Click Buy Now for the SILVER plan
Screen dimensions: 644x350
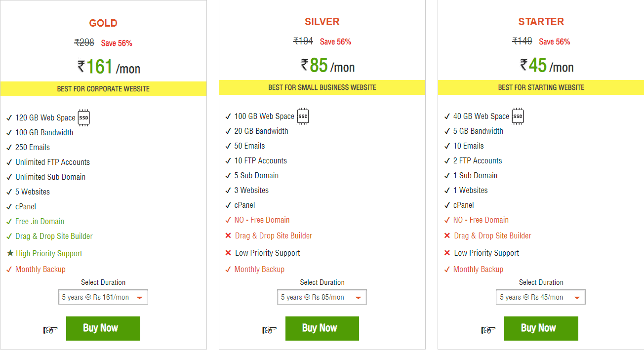tap(322, 328)
